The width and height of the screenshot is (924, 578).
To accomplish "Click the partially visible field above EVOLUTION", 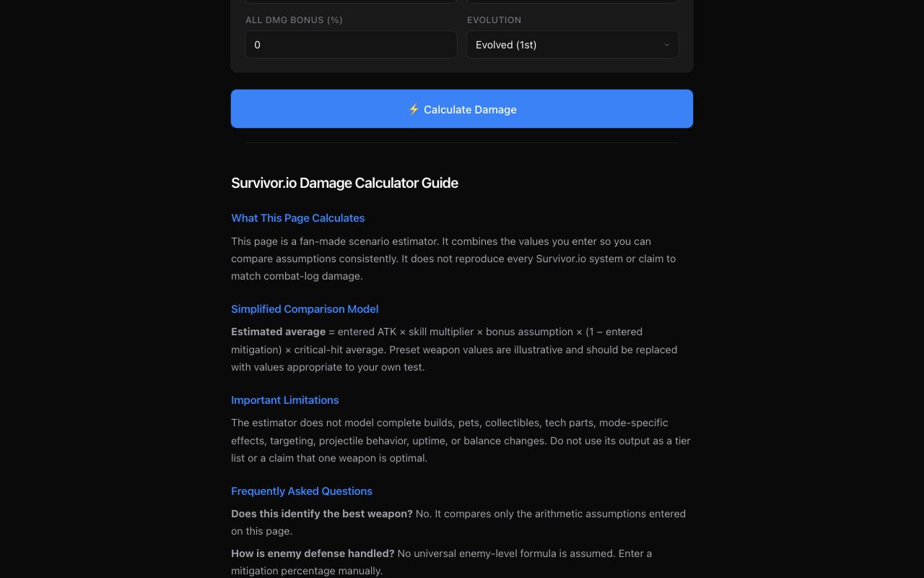I will pos(572,1).
